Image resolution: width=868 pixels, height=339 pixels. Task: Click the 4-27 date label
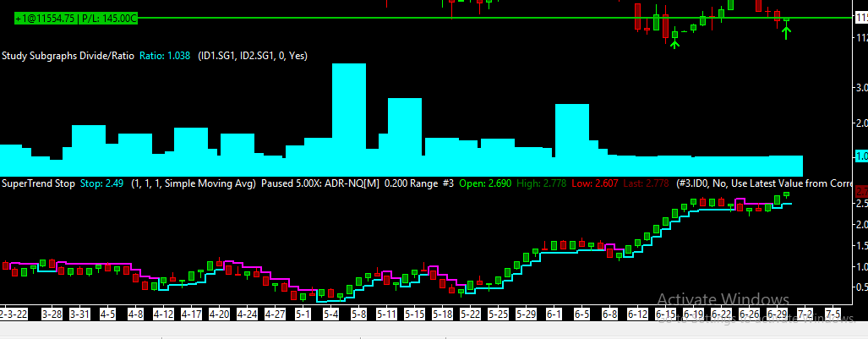(x=276, y=314)
